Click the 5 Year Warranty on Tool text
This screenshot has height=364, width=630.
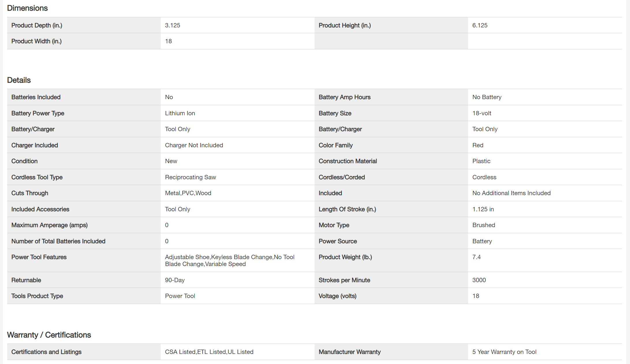click(x=504, y=352)
